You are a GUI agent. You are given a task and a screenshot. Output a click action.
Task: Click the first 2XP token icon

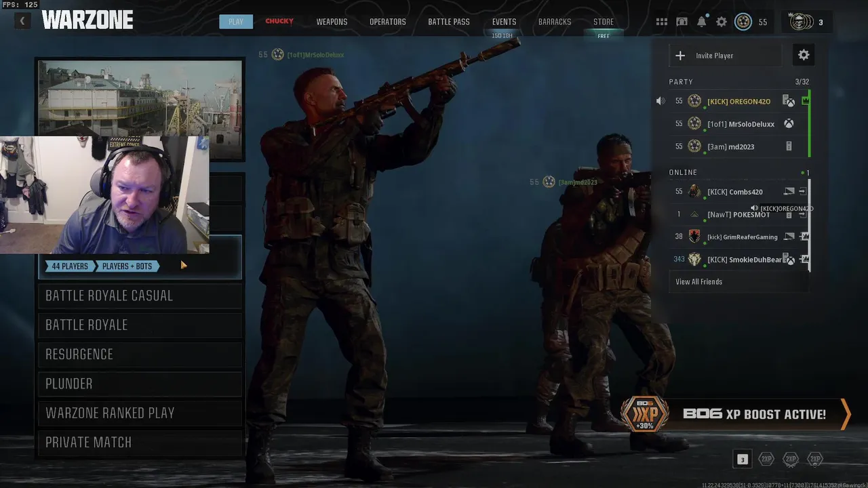click(x=766, y=459)
